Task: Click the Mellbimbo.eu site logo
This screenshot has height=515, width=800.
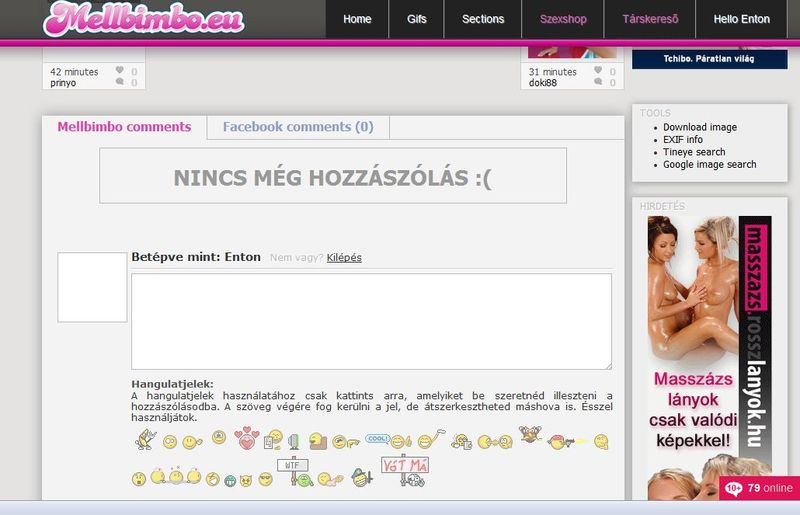Action: (x=144, y=19)
